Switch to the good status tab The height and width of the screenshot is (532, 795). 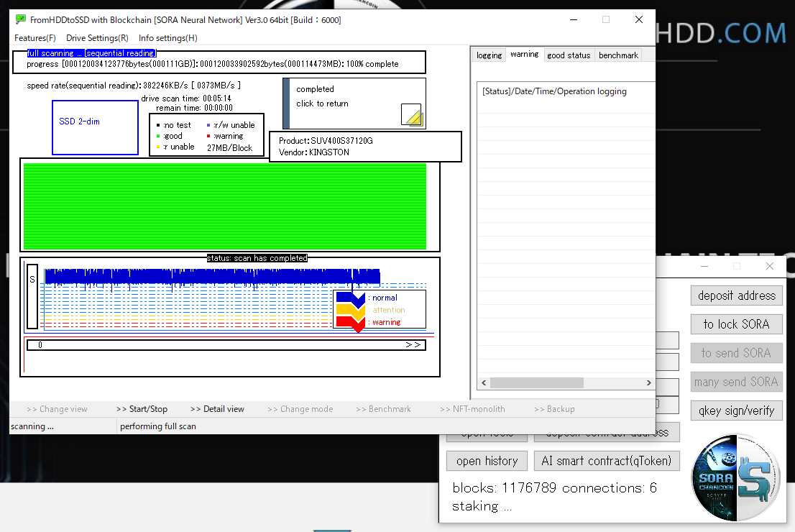[x=569, y=55]
